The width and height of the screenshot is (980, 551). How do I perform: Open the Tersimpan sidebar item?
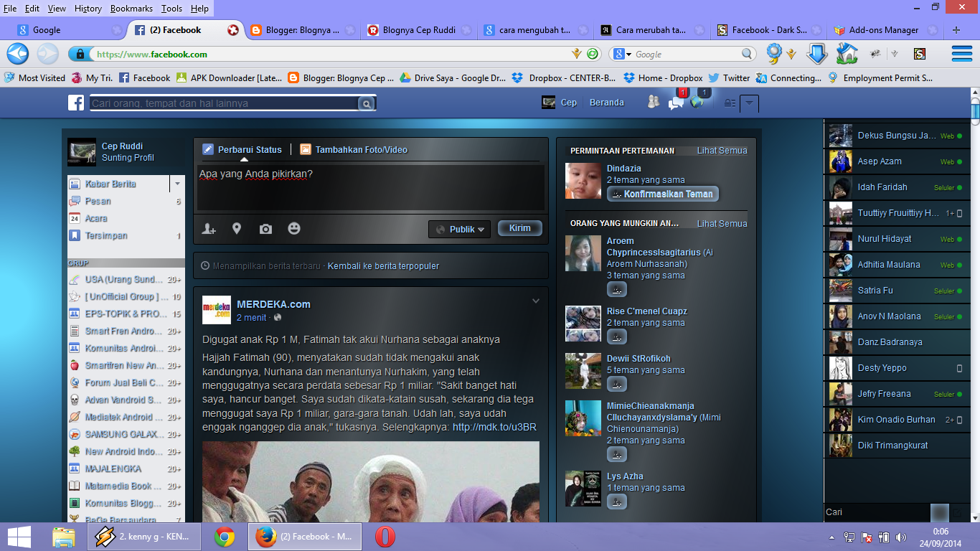point(125,236)
